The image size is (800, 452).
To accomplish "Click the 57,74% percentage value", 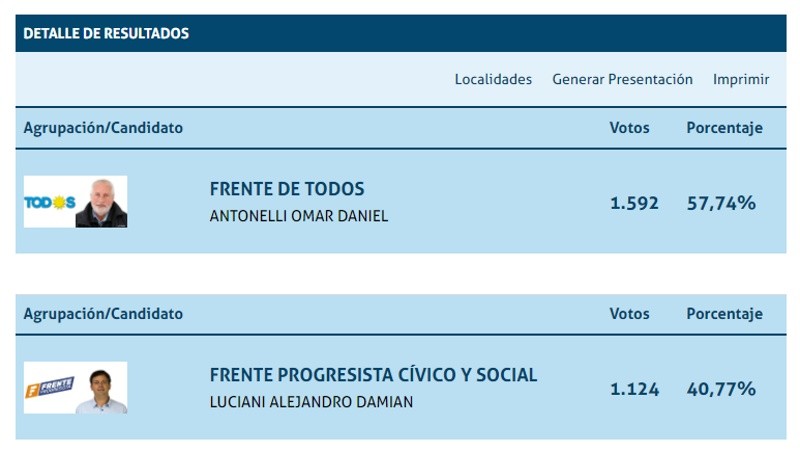I will click(721, 203).
